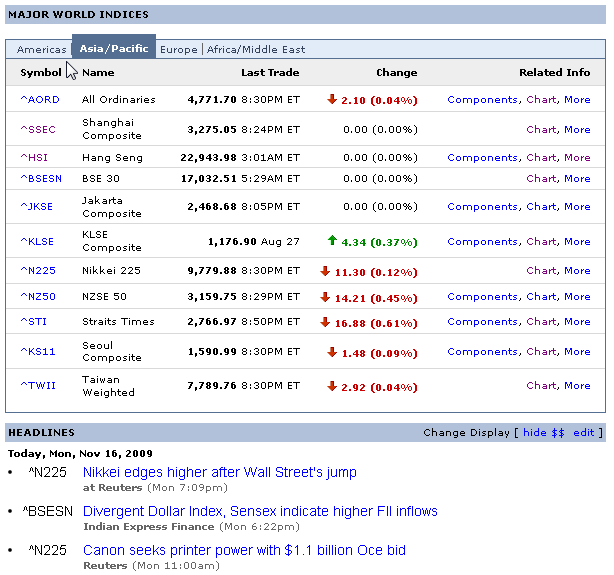The image size is (614, 575).
Task: Switch to the Americas tab
Action: click(42, 49)
